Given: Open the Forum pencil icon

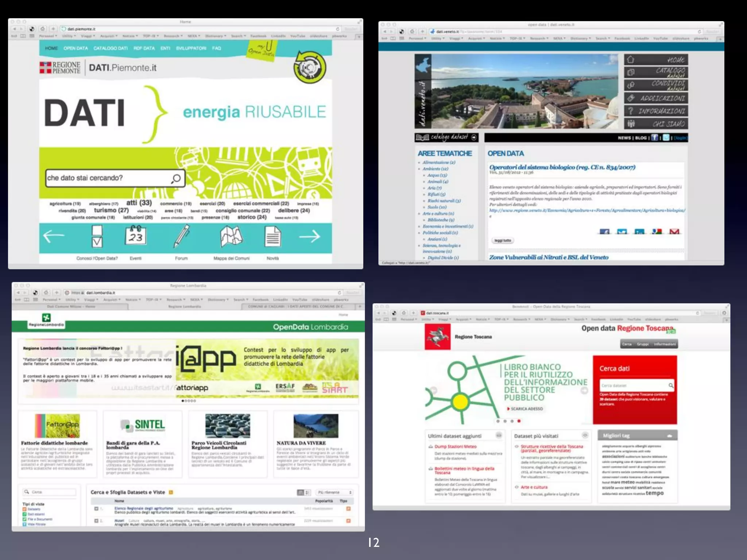Looking at the screenshot, I should (x=181, y=236).
